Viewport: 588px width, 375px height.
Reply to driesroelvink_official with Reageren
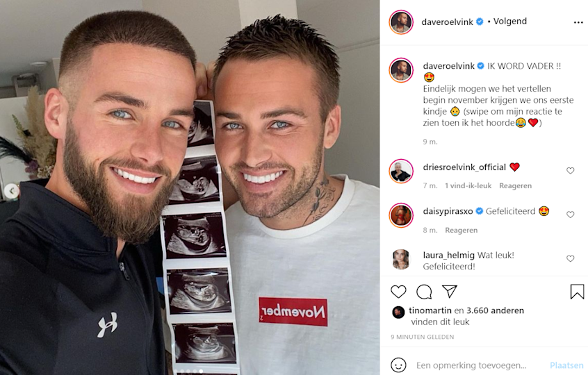coord(515,186)
